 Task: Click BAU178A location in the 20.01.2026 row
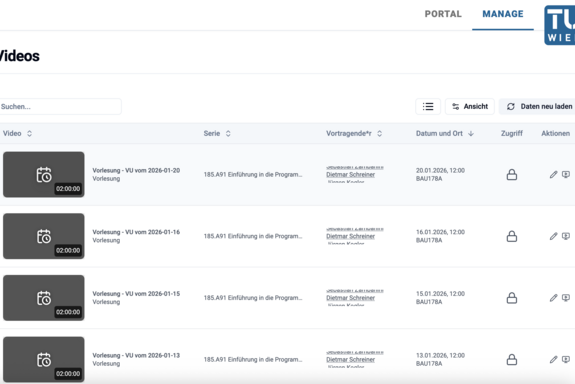(429, 179)
